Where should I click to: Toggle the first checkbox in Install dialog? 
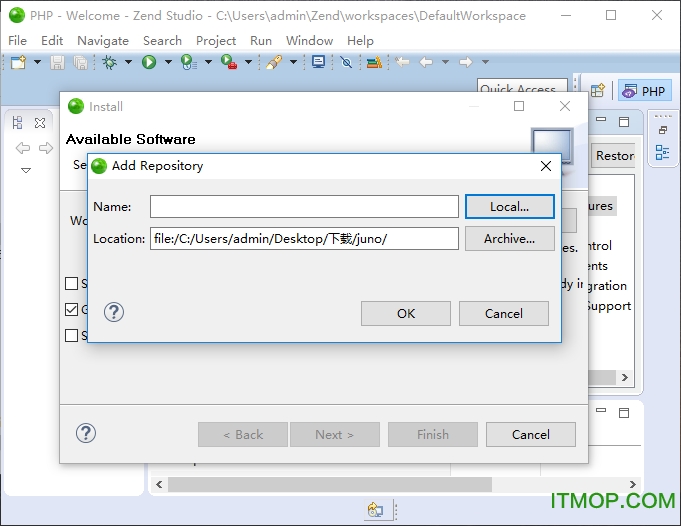click(71, 284)
